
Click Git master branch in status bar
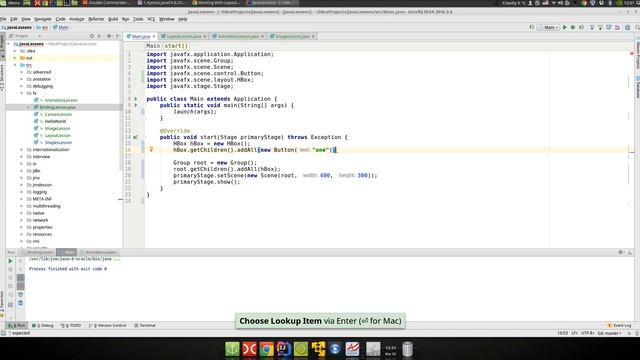click(x=609, y=333)
